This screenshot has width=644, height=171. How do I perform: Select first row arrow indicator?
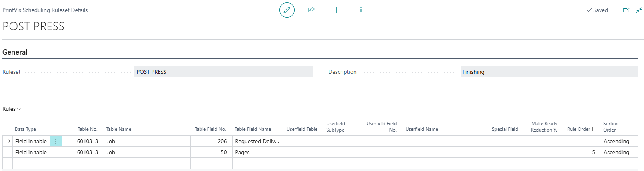click(8, 141)
